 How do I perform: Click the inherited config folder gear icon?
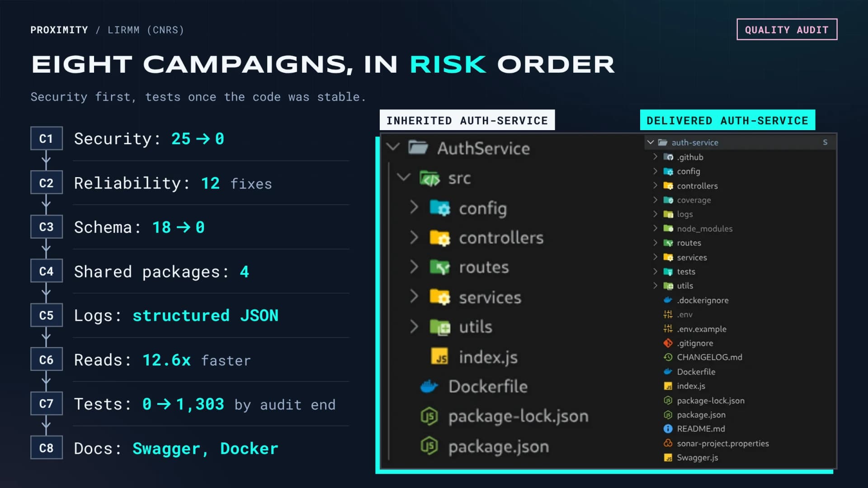click(440, 208)
